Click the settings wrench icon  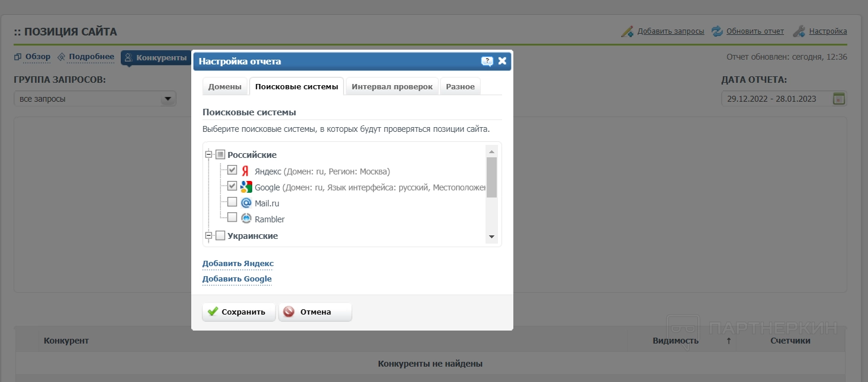(x=799, y=31)
